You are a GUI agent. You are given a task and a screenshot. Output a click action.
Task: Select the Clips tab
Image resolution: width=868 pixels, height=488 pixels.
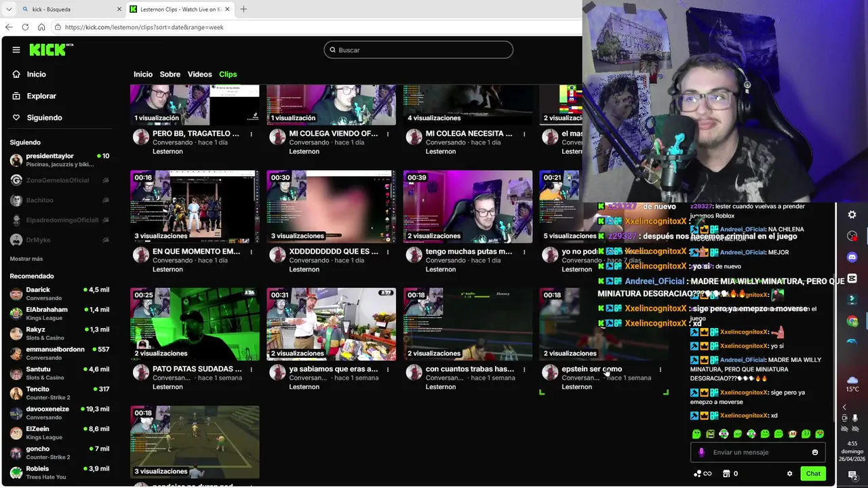pyautogui.click(x=228, y=74)
